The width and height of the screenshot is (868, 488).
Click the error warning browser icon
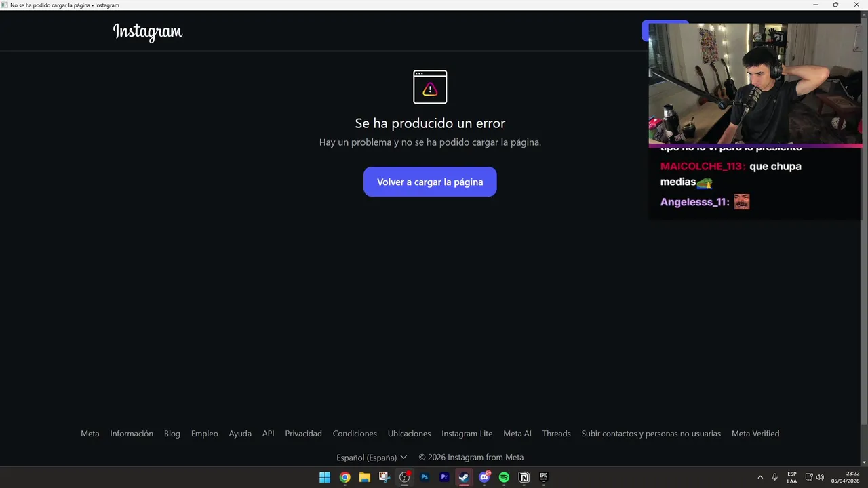tap(430, 87)
